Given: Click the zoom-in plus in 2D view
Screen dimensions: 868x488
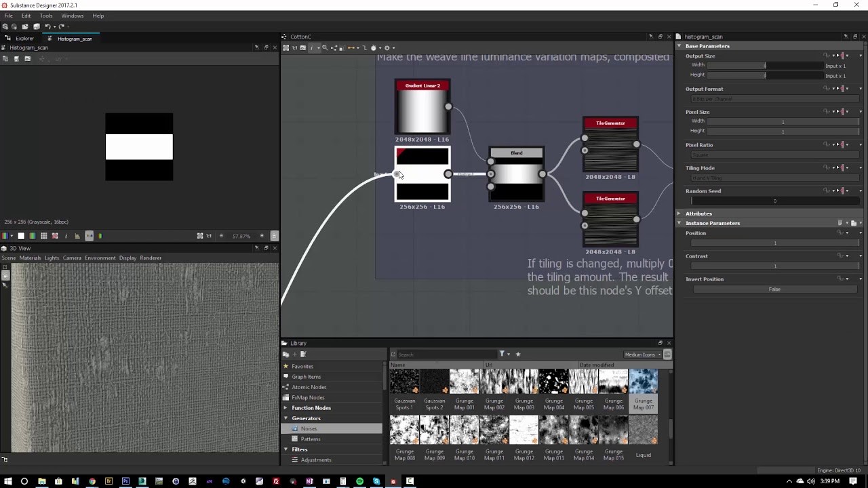Looking at the screenshot, I should 262,236.
